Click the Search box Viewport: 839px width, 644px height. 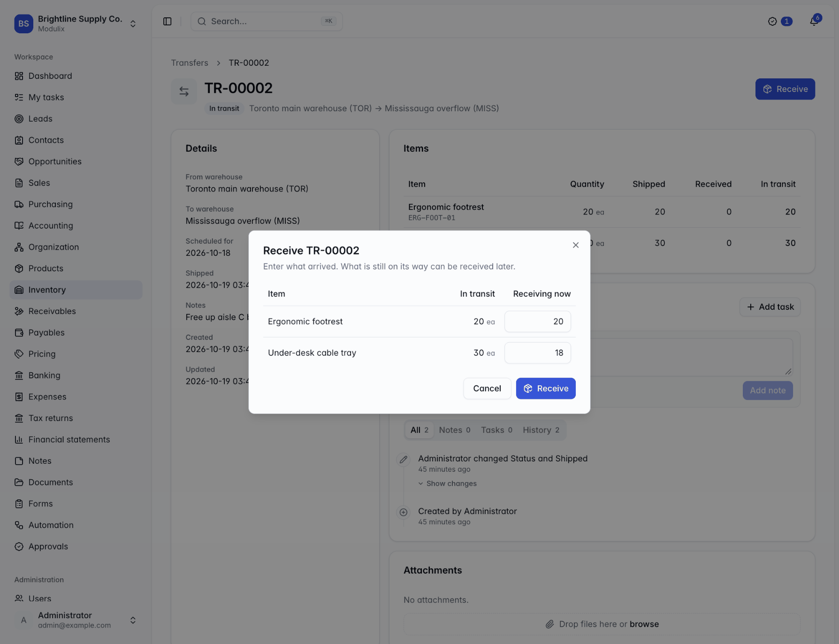tap(267, 22)
